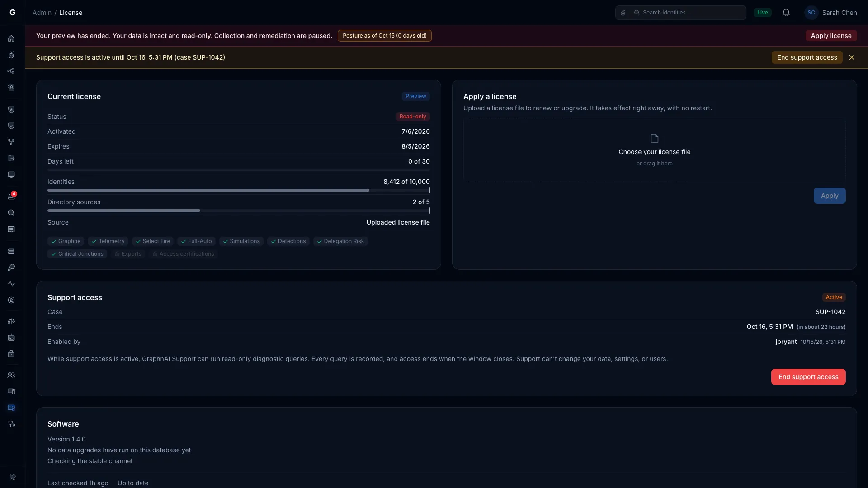Click the Telemetry feature chip
The width and height of the screenshot is (868, 488).
pos(108,241)
